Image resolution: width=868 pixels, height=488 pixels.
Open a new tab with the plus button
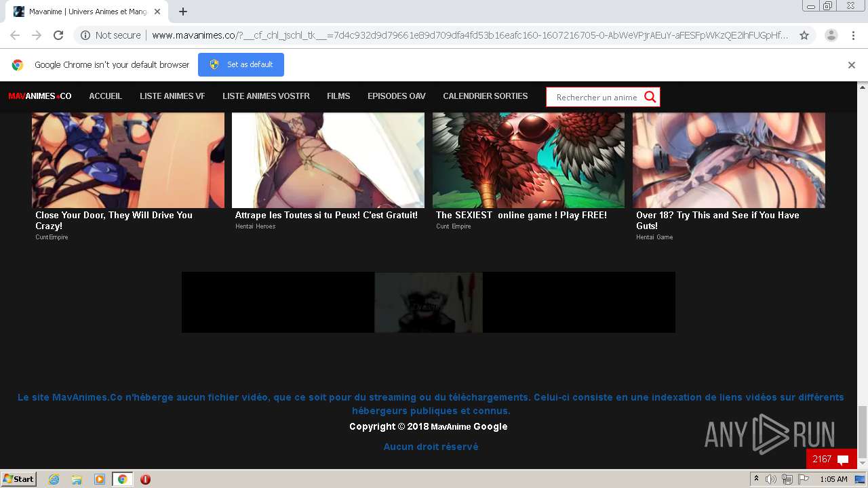coord(183,12)
